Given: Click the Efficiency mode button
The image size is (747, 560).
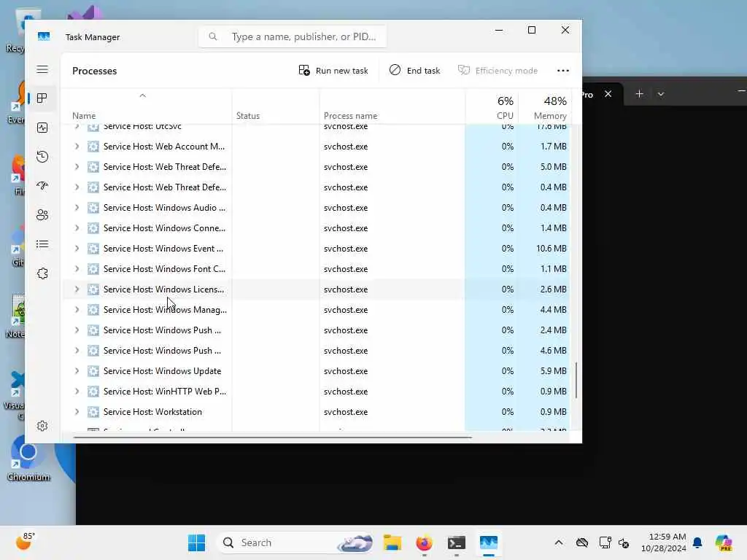Looking at the screenshot, I should (498, 71).
